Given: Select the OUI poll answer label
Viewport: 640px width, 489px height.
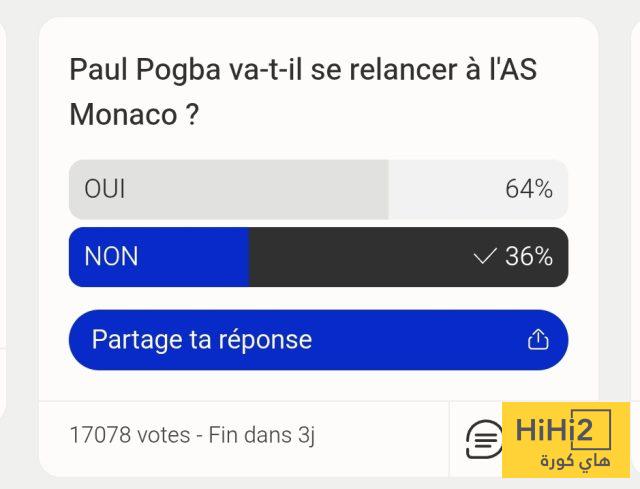Looking at the screenshot, I should (x=105, y=190).
